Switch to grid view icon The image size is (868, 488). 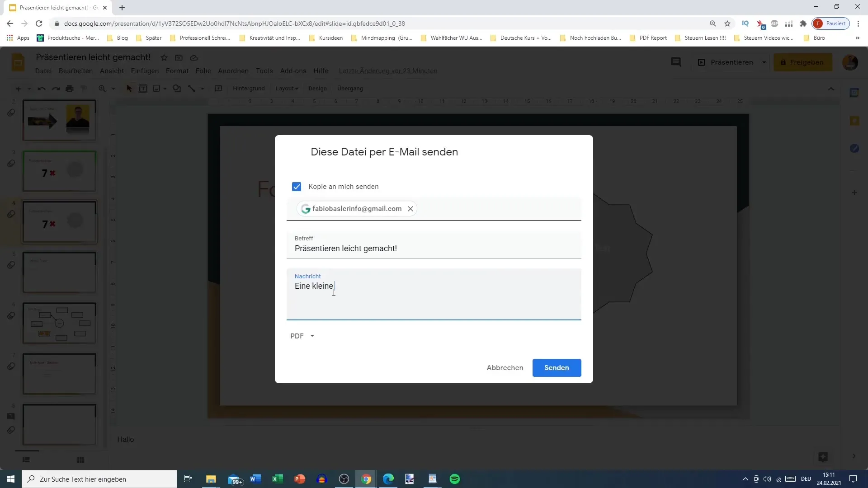pyautogui.click(x=80, y=460)
